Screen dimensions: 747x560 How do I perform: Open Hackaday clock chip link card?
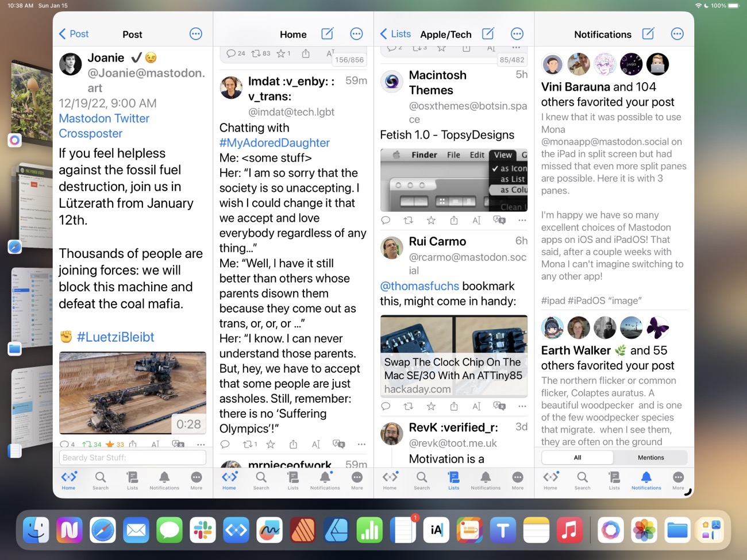pos(453,356)
